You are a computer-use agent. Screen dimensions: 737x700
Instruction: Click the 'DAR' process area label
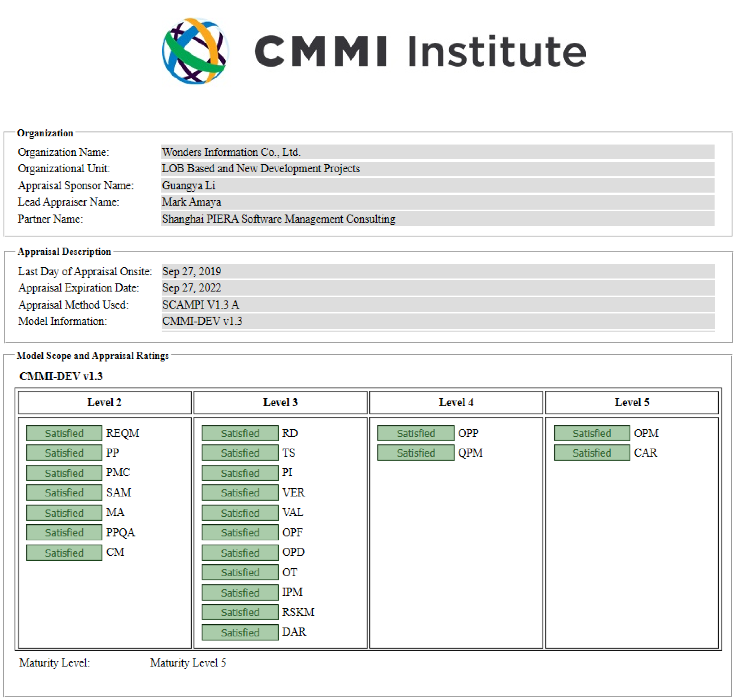click(x=294, y=632)
